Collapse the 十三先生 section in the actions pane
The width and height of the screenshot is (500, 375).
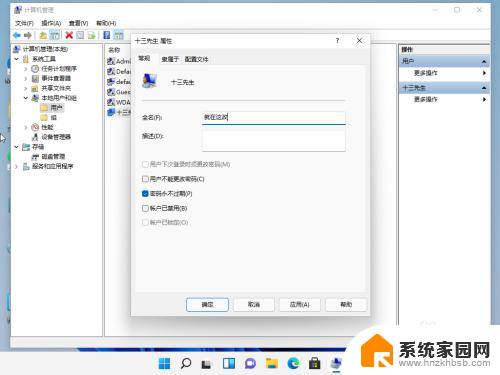[x=484, y=88]
